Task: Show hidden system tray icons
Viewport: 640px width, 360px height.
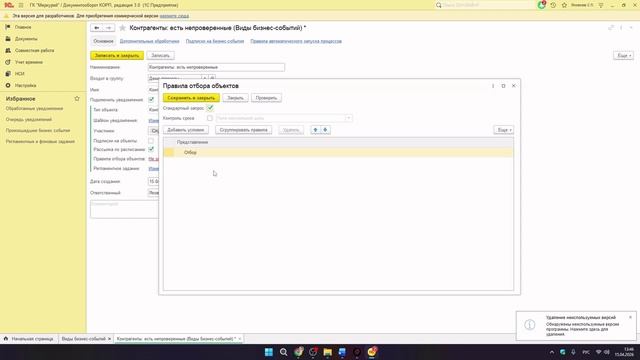Action: [x=552, y=352]
